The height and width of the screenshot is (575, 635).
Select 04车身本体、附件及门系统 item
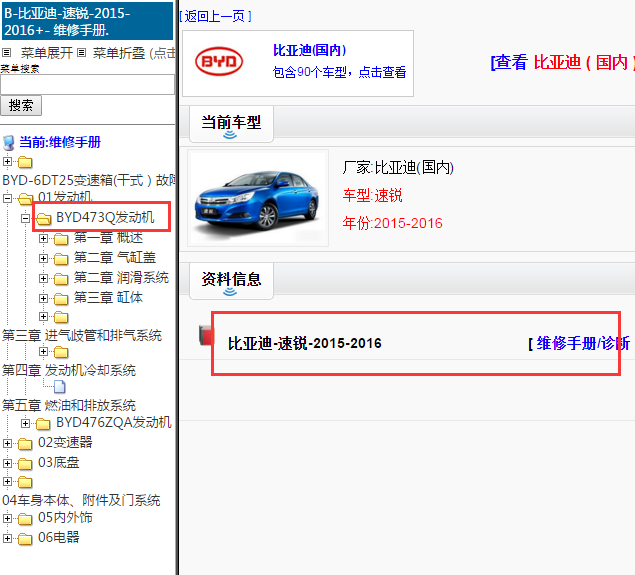(x=81, y=500)
